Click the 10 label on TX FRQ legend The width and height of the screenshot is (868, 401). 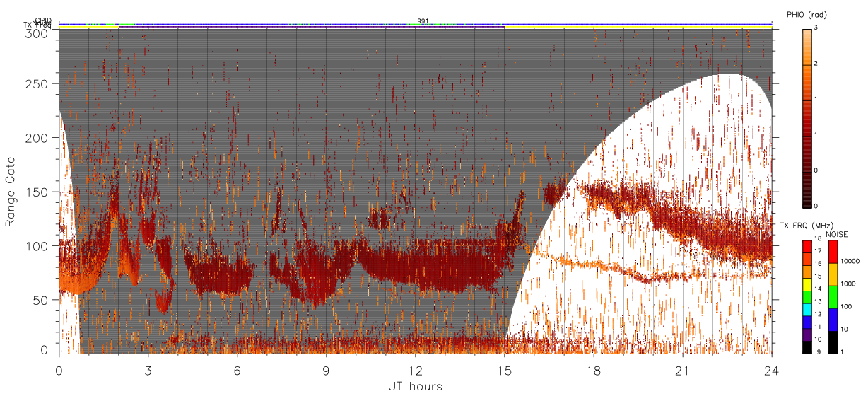(x=818, y=339)
